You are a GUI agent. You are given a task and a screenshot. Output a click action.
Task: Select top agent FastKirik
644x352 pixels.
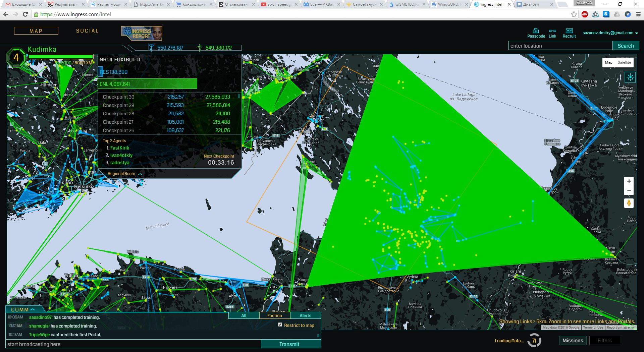click(x=120, y=148)
